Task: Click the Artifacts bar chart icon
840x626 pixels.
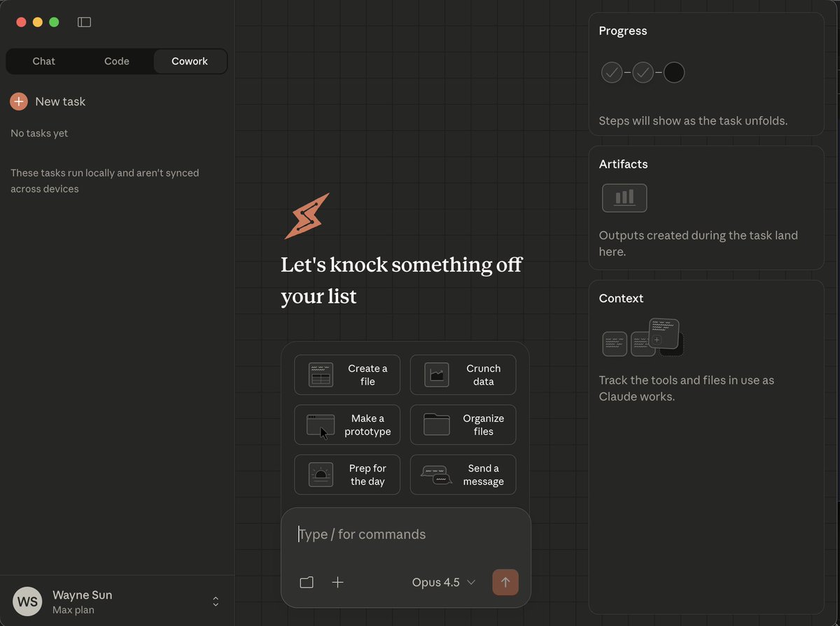Action: pyautogui.click(x=624, y=198)
